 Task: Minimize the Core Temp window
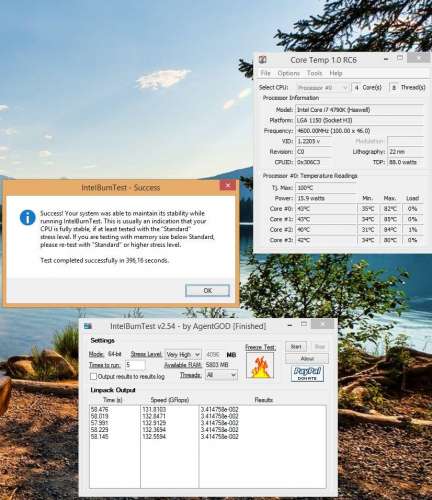tap(386, 59)
